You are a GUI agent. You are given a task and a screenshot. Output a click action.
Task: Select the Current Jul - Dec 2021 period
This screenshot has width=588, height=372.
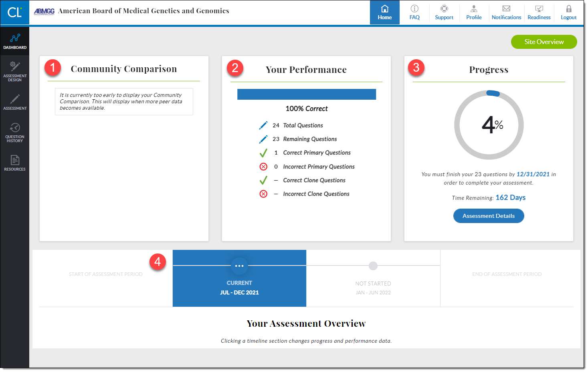239,278
